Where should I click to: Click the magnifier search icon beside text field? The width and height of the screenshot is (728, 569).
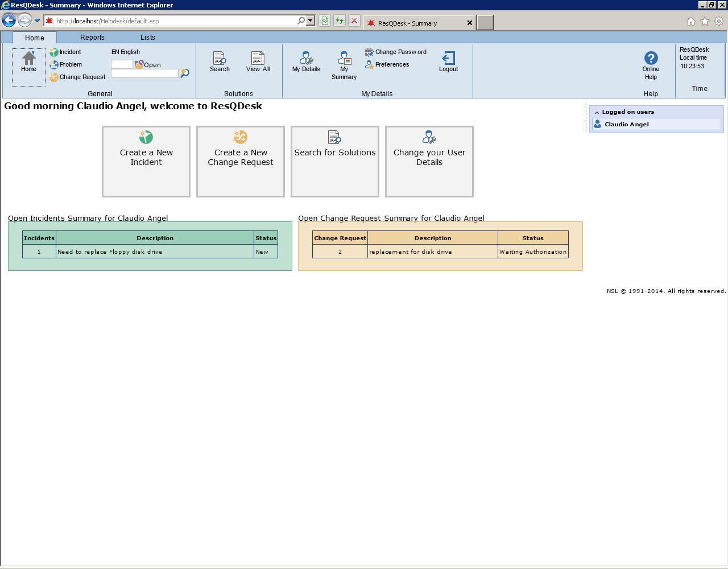[x=185, y=73]
